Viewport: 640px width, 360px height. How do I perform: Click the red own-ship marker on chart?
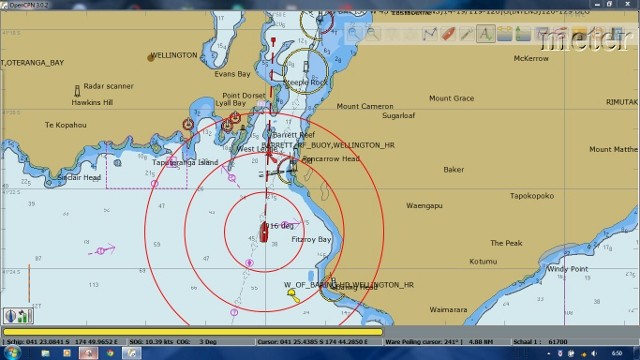pyautogui.click(x=264, y=232)
